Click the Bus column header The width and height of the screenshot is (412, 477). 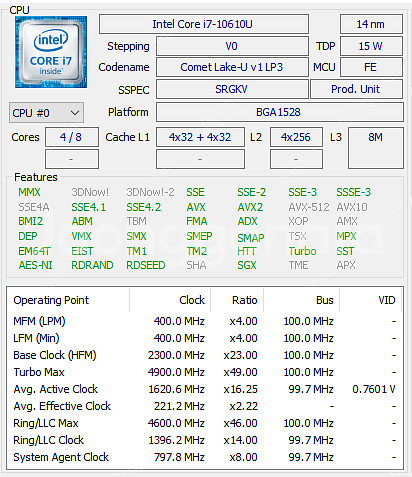point(302,300)
